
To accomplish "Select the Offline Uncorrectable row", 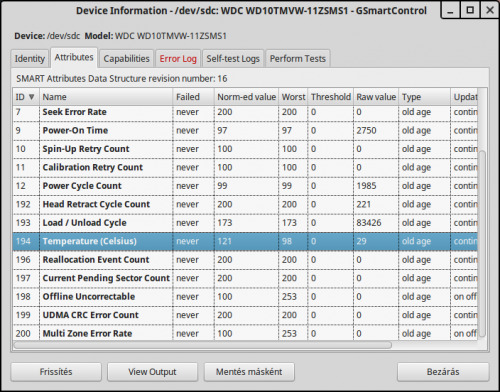I will coord(245,297).
